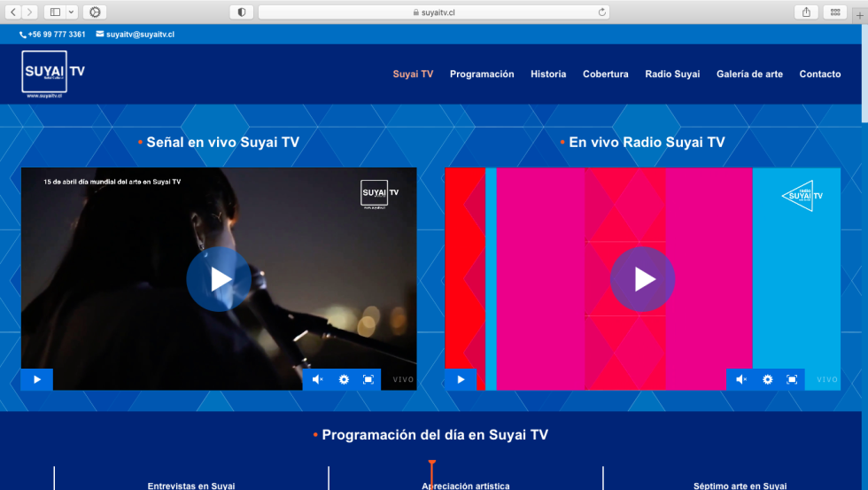Play Radio Suyai TV with big play button
This screenshot has width=868, height=490.
pyautogui.click(x=642, y=279)
